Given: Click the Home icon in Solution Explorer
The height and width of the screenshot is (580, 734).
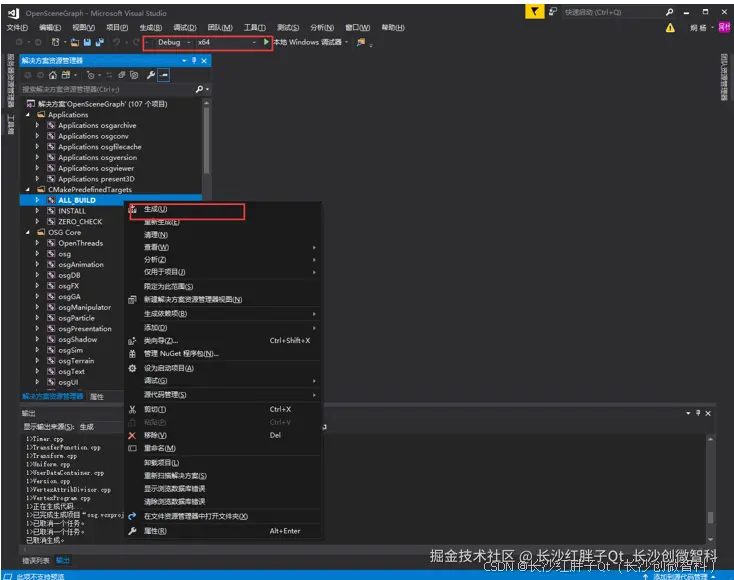Looking at the screenshot, I should tap(52, 75).
